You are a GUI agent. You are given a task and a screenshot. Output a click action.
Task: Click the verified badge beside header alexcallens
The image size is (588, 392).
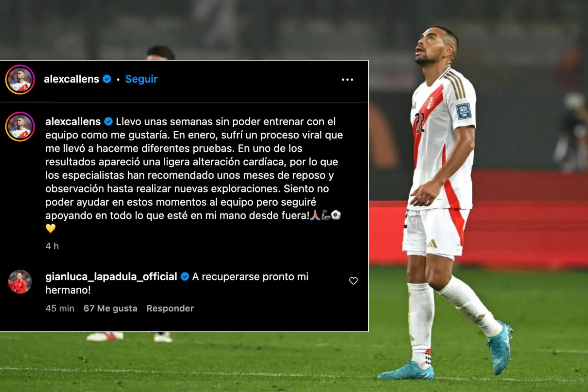point(107,79)
